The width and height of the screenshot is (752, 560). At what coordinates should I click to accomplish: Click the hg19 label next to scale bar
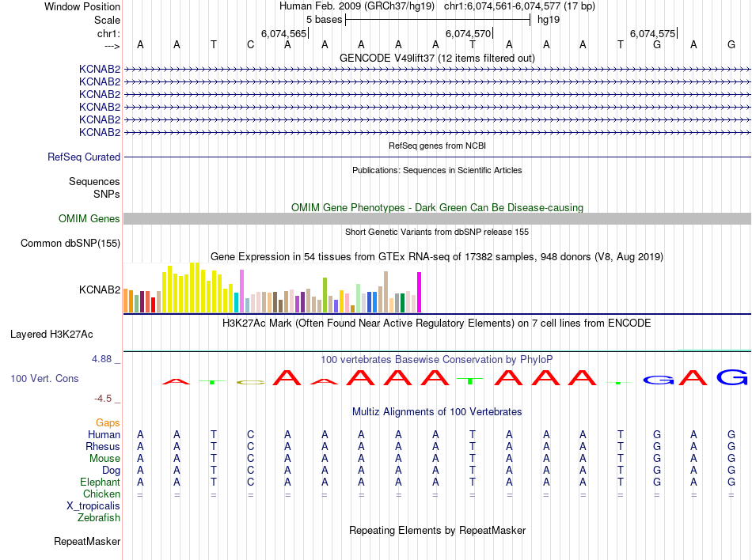tap(549, 20)
